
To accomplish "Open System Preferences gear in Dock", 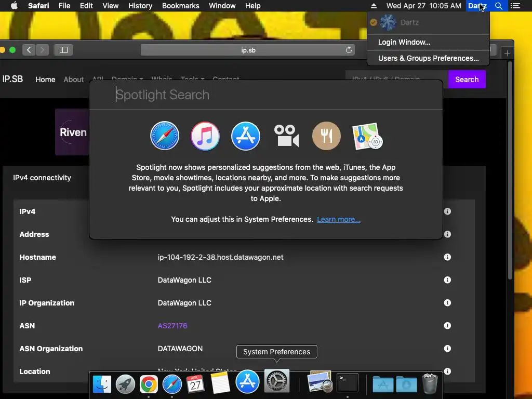I will point(277,381).
